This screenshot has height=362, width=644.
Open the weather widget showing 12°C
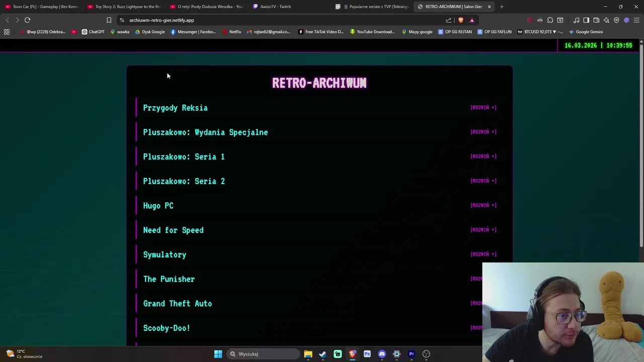click(24, 354)
